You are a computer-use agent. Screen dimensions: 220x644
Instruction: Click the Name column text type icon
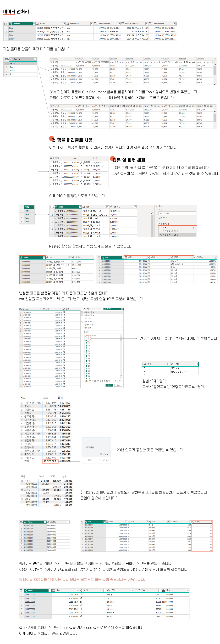[38, 24]
